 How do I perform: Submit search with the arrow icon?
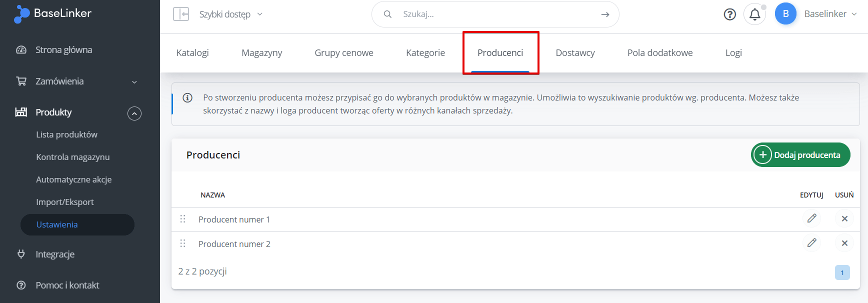(605, 14)
